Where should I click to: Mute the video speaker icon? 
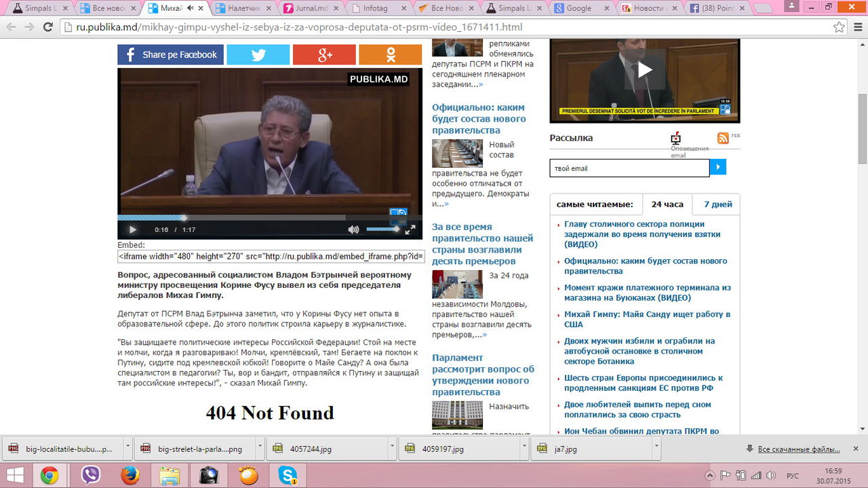tap(353, 230)
